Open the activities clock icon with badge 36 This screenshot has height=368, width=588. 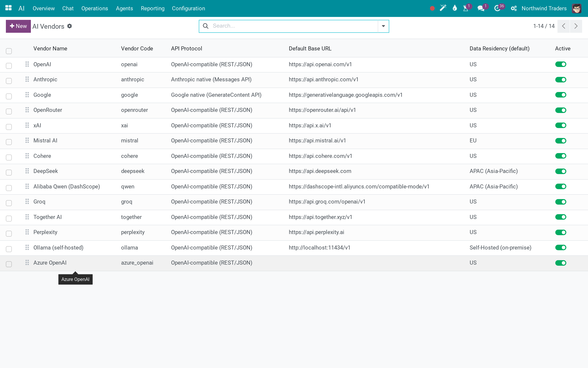click(x=497, y=8)
